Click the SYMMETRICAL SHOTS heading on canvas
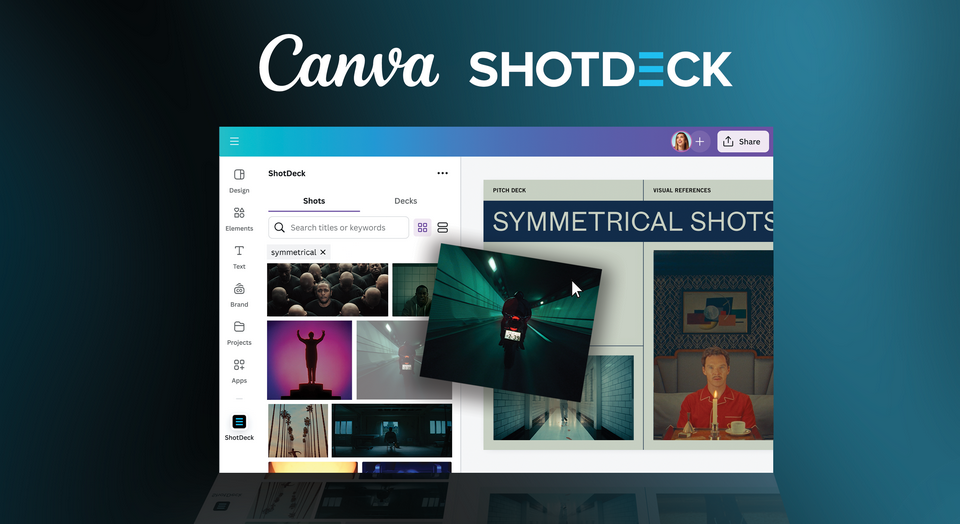The image size is (960, 524). (x=632, y=222)
